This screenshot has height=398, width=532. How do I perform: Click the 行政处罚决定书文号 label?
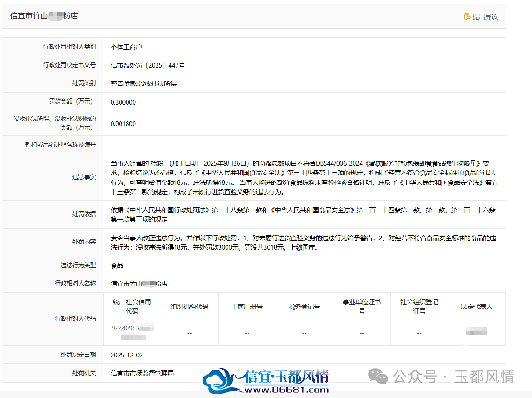point(69,65)
